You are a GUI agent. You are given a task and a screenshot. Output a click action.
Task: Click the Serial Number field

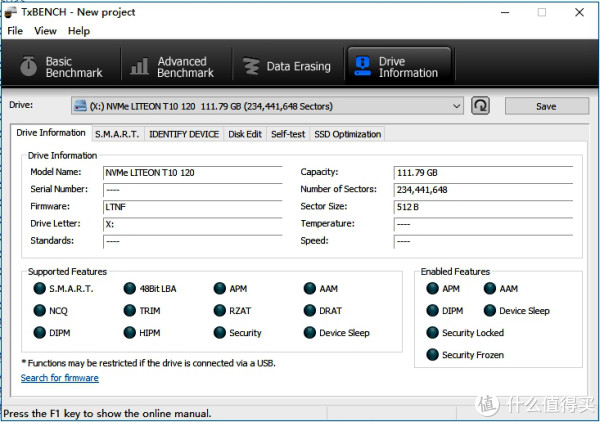point(193,190)
